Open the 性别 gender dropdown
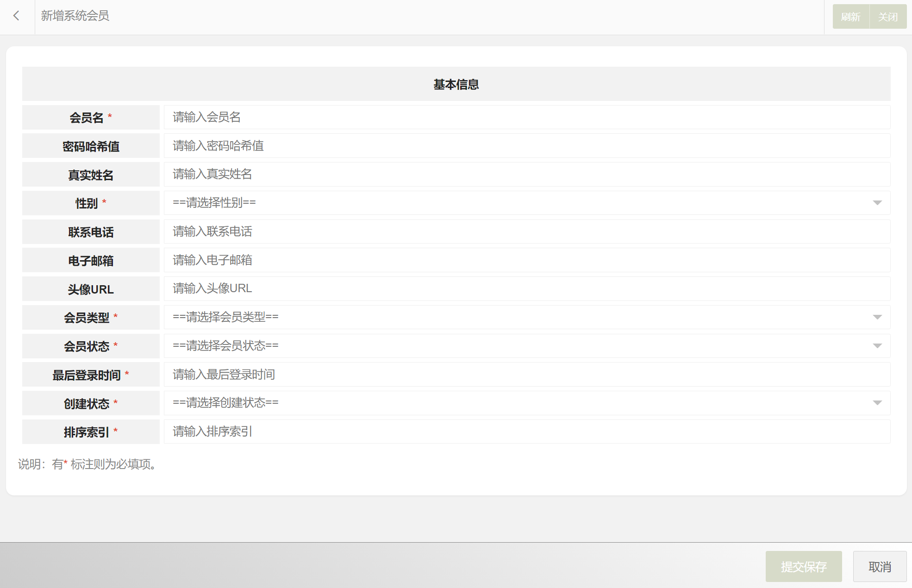912x588 pixels. (526, 203)
